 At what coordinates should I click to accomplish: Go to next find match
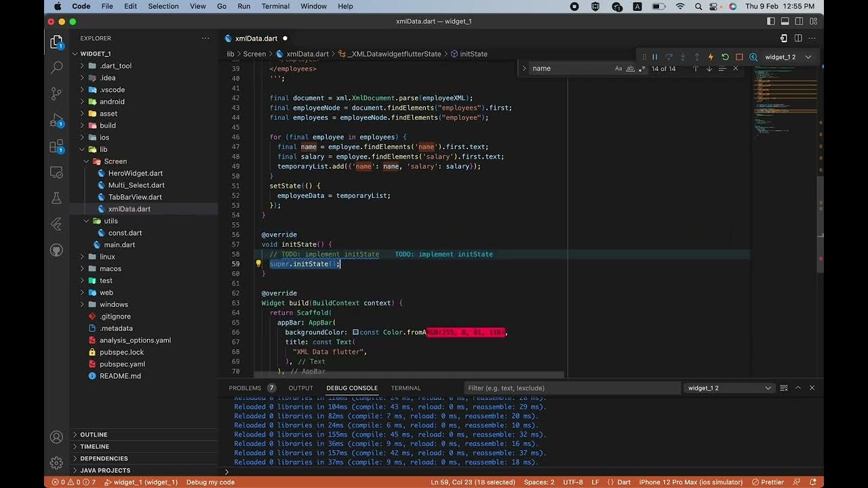pyautogui.click(x=709, y=68)
